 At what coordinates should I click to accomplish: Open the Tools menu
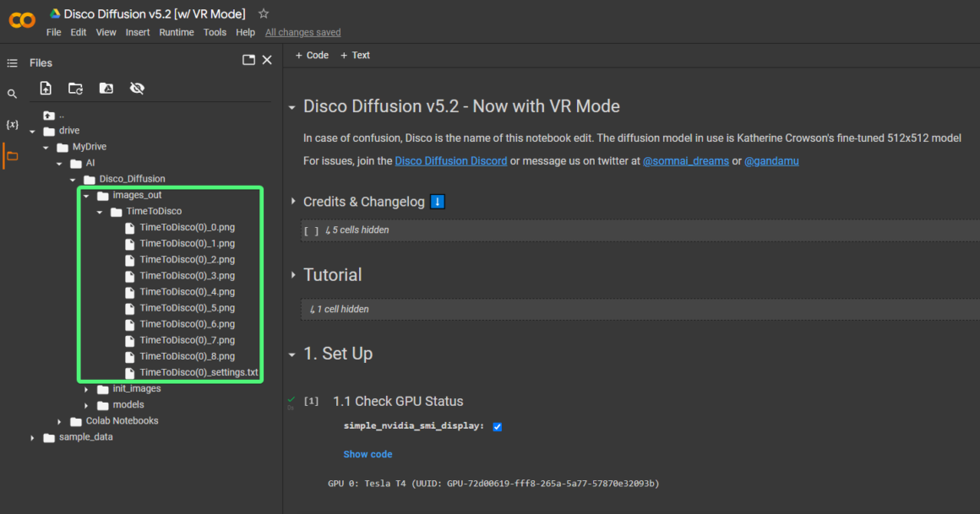tap(215, 32)
